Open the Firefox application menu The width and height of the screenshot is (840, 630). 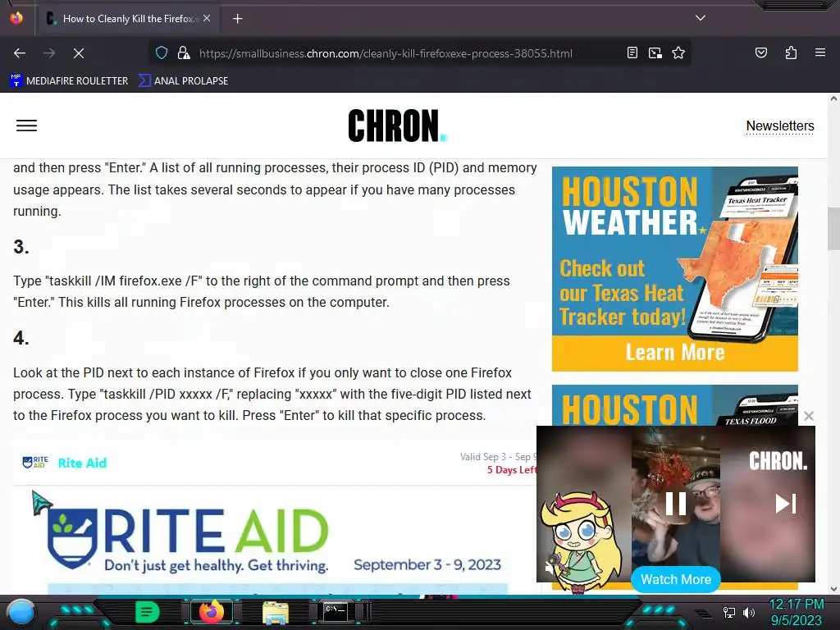point(820,52)
